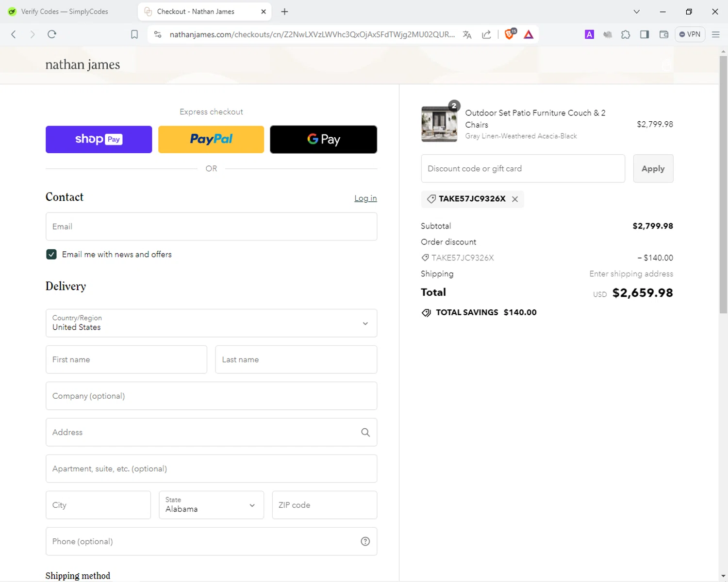This screenshot has width=728, height=582.
Task: Click the patio furniture product thumbnail
Action: point(439,124)
